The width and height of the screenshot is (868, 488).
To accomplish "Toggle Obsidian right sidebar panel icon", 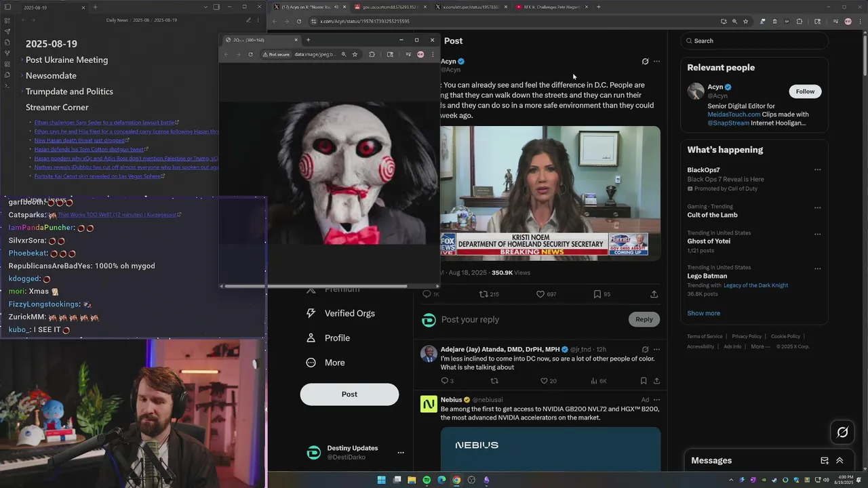I will tap(216, 7).
